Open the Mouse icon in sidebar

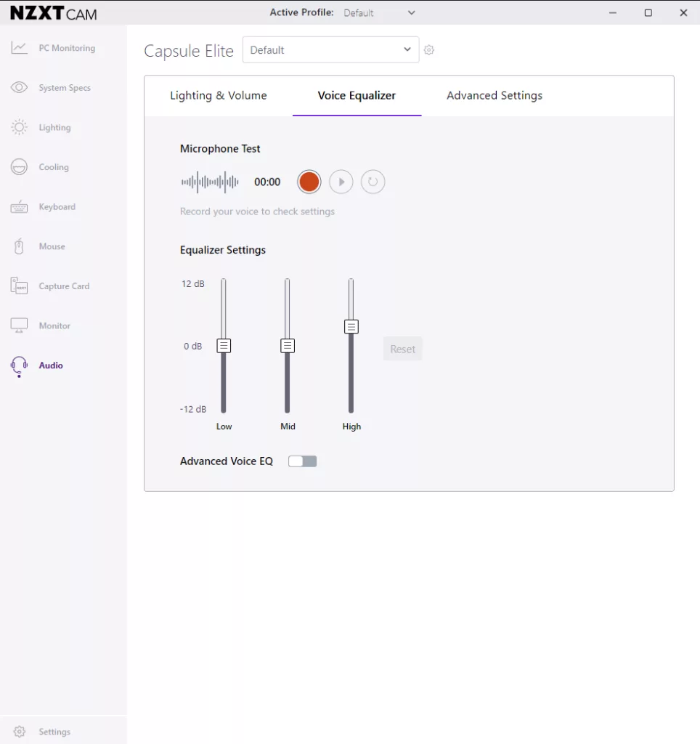(19, 246)
